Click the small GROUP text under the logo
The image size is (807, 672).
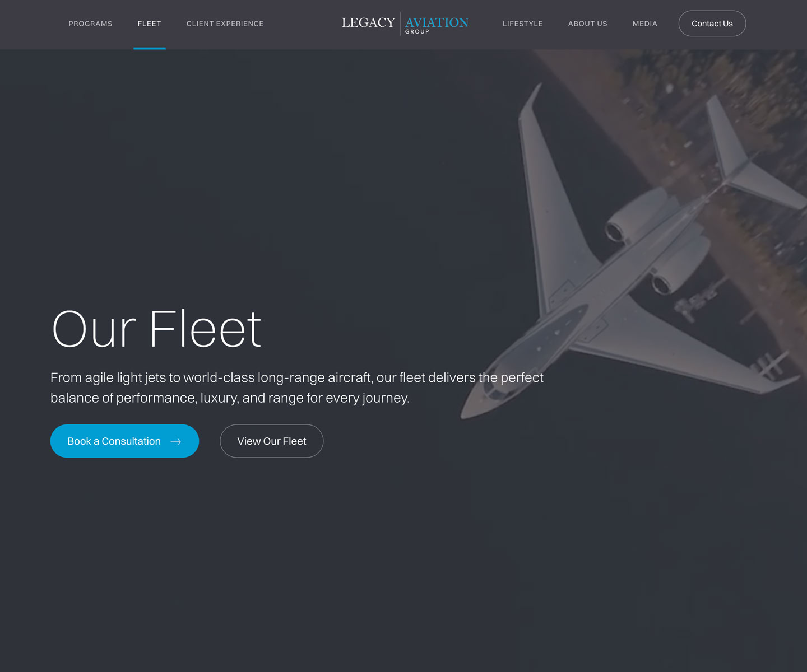point(417,32)
